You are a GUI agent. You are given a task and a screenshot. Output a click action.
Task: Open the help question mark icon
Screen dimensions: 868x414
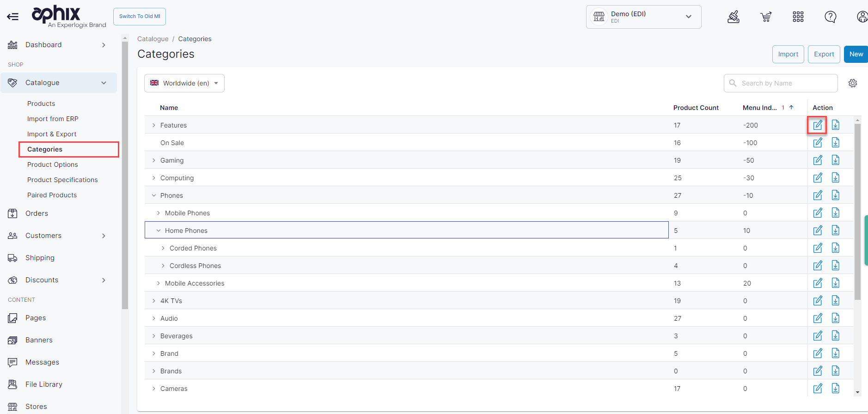point(830,17)
